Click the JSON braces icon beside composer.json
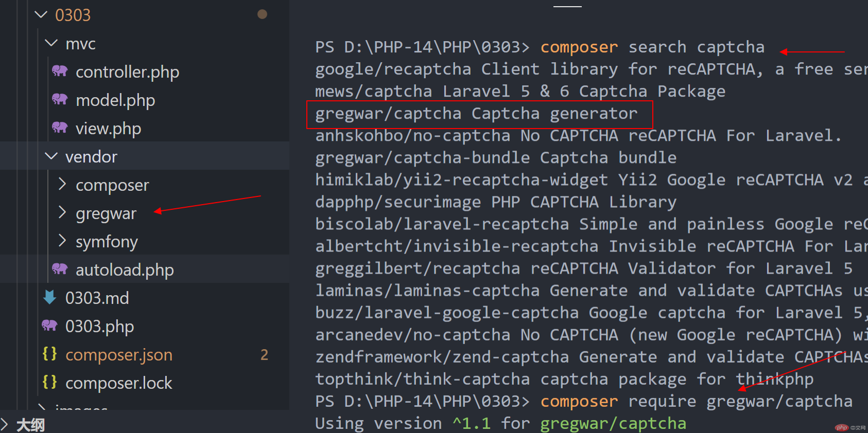868x433 pixels. [x=50, y=354]
